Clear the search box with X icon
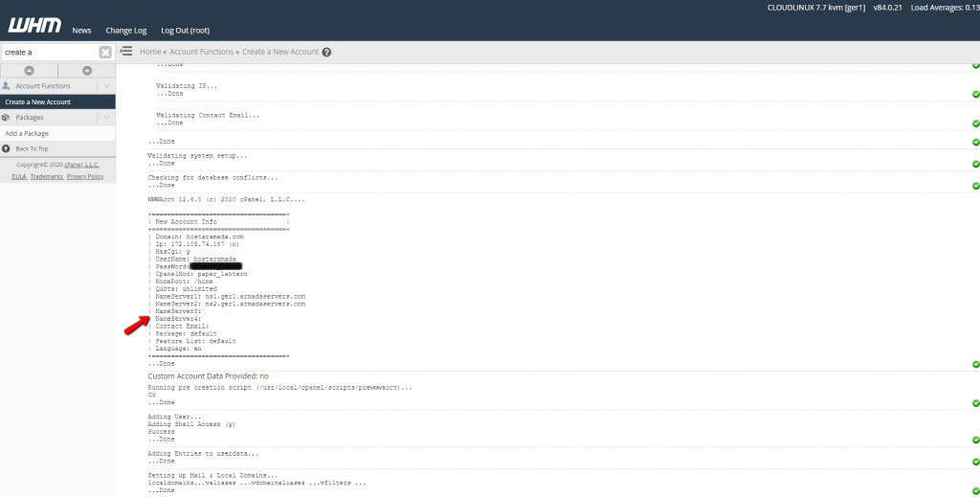 coord(105,52)
